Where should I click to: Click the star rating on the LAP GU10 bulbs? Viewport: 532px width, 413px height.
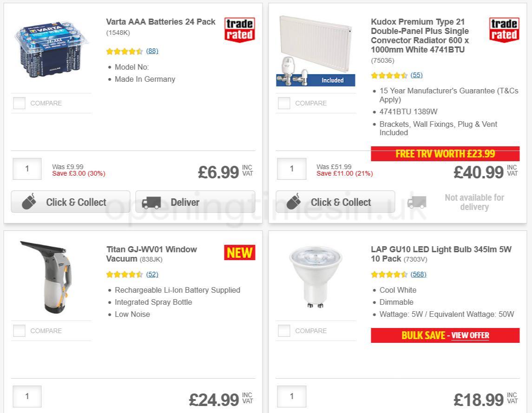pyautogui.click(x=389, y=274)
